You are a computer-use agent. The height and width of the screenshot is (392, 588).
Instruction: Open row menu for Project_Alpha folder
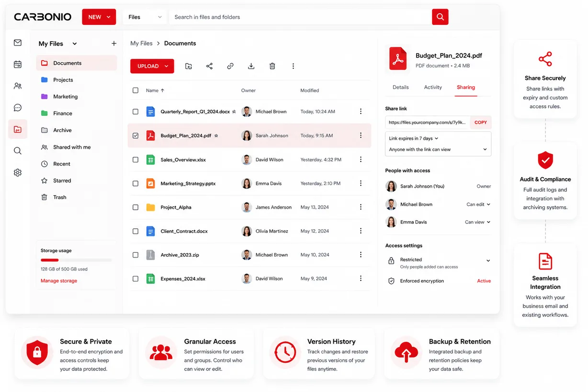(361, 207)
